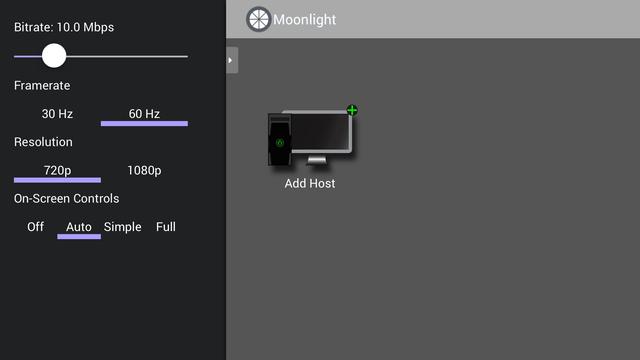Click the green plus badge on host icon
Screen dimensions: 640x360
(x=352, y=110)
